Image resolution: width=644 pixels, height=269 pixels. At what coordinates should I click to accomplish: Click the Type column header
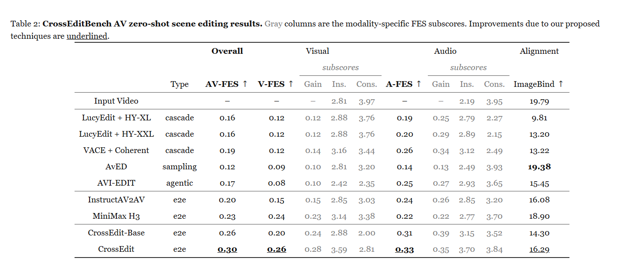[180, 84]
